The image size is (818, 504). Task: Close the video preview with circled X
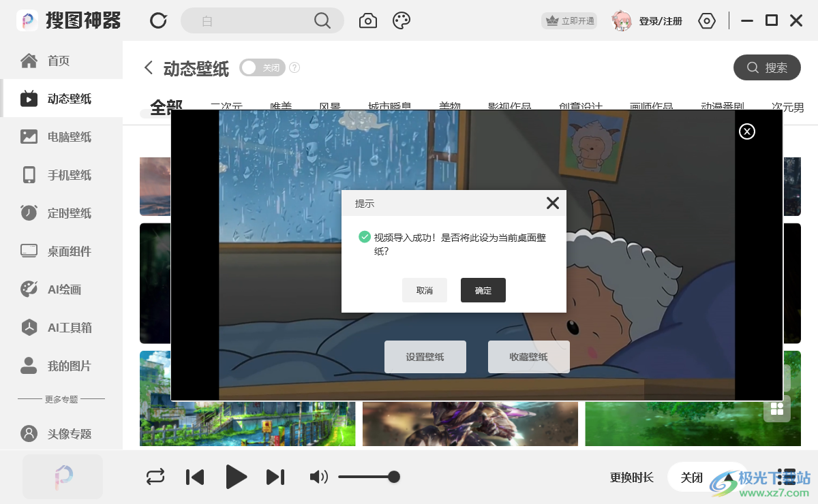pos(747,131)
